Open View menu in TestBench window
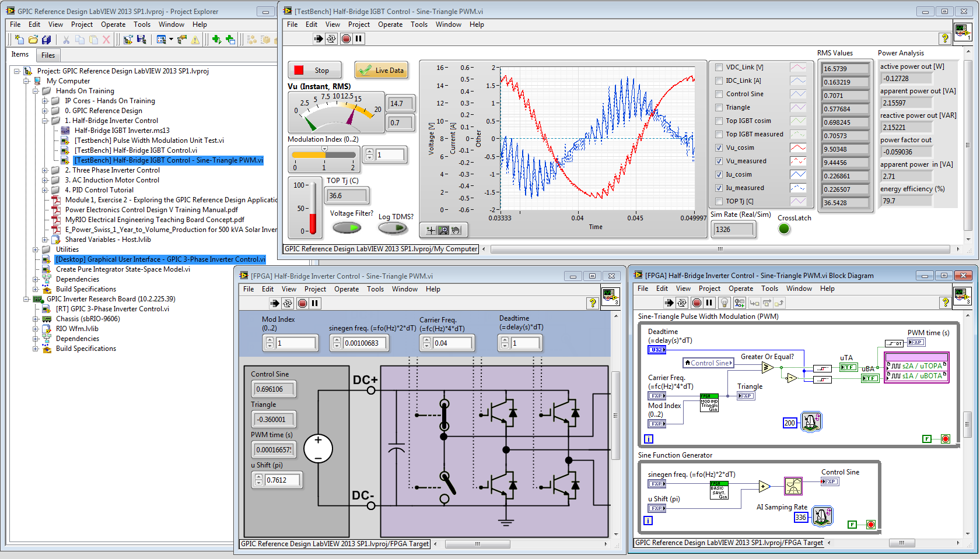Viewport: 980px width, 559px height. (x=332, y=24)
